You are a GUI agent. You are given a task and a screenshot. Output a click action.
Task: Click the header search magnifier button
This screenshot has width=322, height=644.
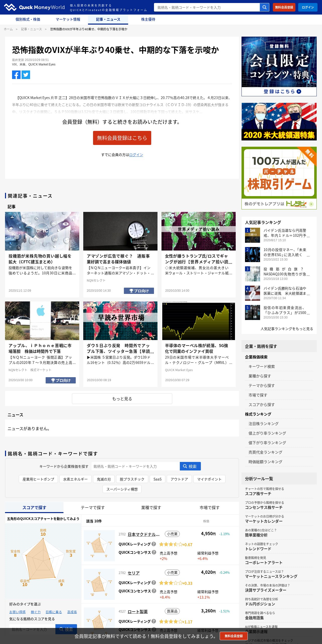pyautogui.click(x=264, y=7)
